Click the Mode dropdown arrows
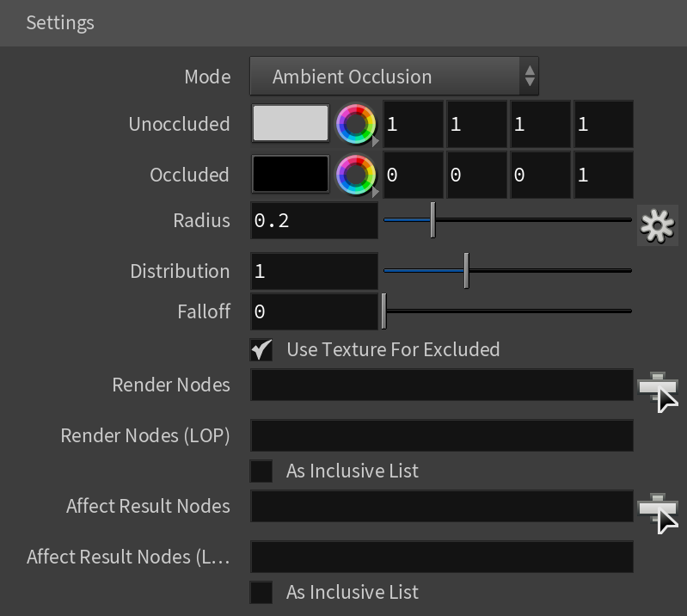 [530, 77]
